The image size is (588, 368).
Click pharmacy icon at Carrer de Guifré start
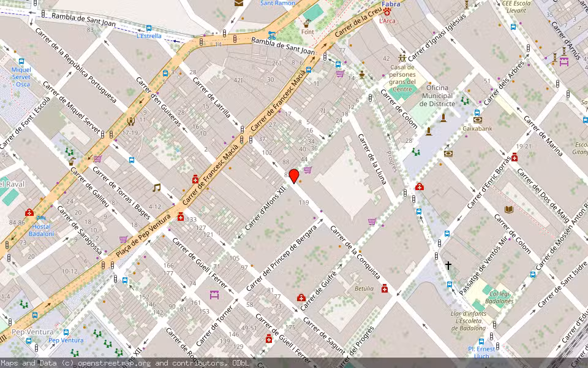tap(301, 298)
